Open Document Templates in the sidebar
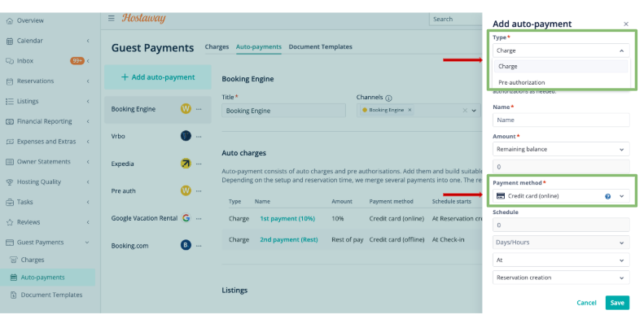This screenshot has height=328, width=644. (51, 295)
